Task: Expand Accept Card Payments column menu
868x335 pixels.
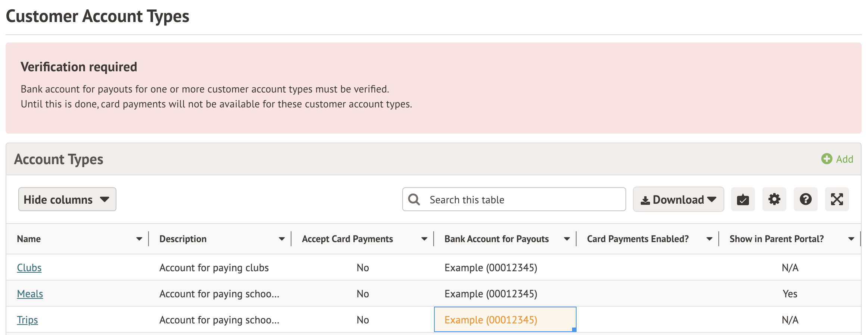Action: [424, 239]
